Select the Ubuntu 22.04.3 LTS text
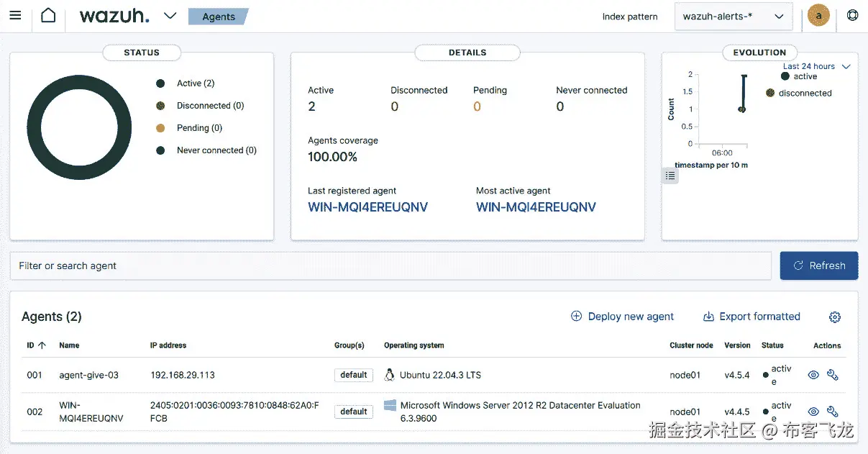Viewport: 868px width, 454px height. coord(440,375)
